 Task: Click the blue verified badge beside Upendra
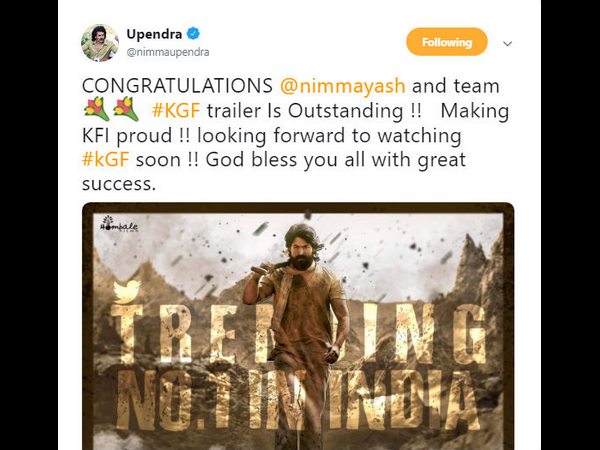193,34
